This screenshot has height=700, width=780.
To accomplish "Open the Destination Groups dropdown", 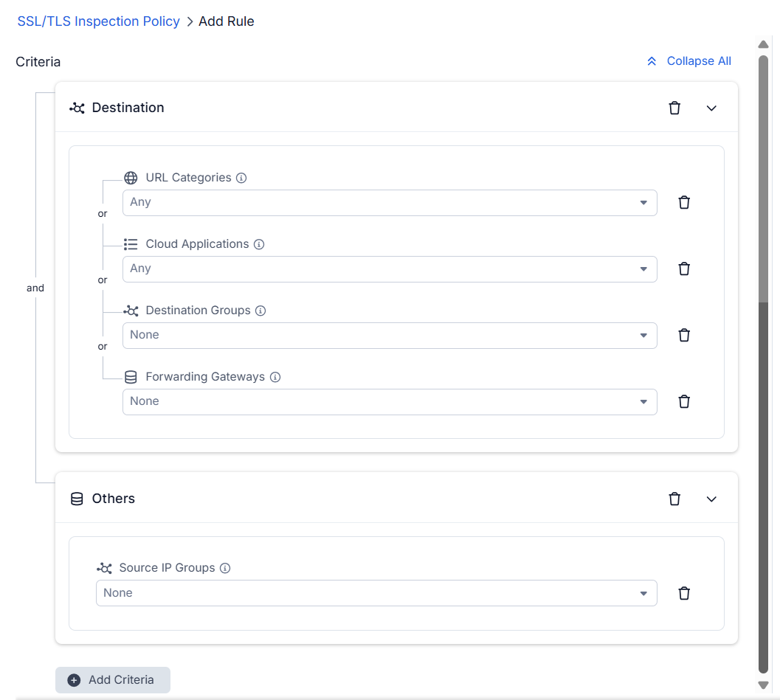I will pyautogui.click(x=390, y=335).
